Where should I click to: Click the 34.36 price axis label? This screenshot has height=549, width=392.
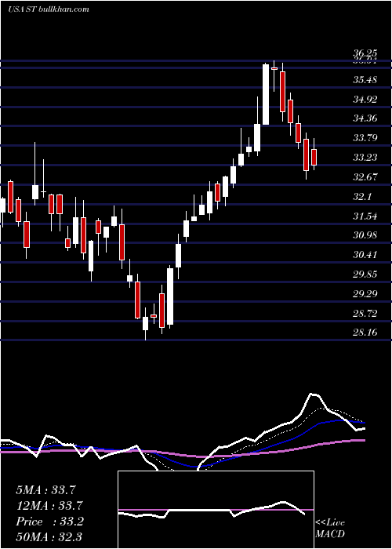[365, 118]
